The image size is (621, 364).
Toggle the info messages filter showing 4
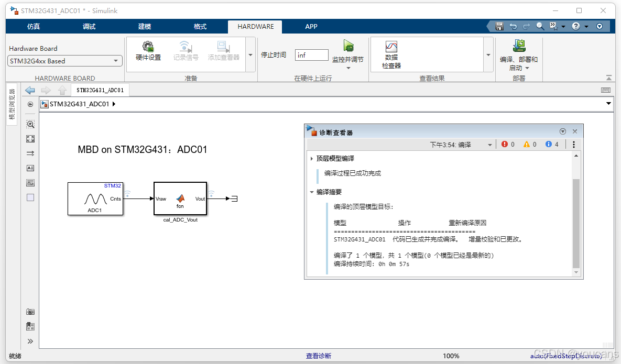[x=552, y=145]
